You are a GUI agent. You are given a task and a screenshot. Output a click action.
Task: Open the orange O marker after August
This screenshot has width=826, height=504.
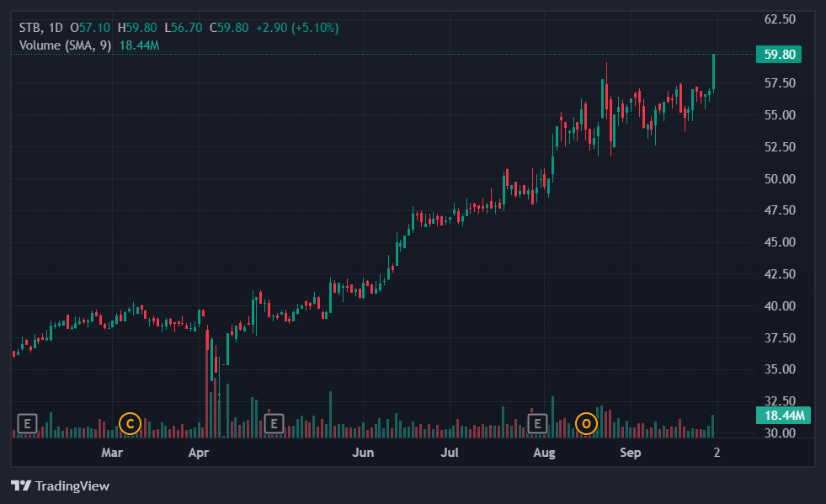click(586, 422)
